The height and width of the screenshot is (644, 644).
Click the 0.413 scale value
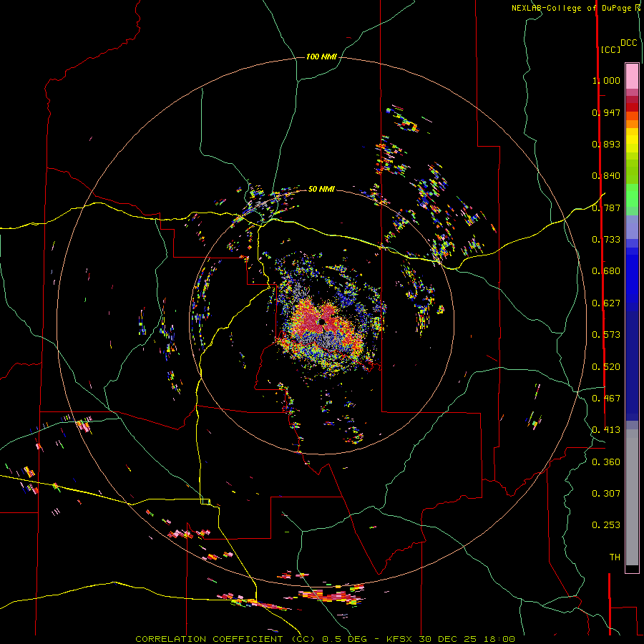point(606,430)
